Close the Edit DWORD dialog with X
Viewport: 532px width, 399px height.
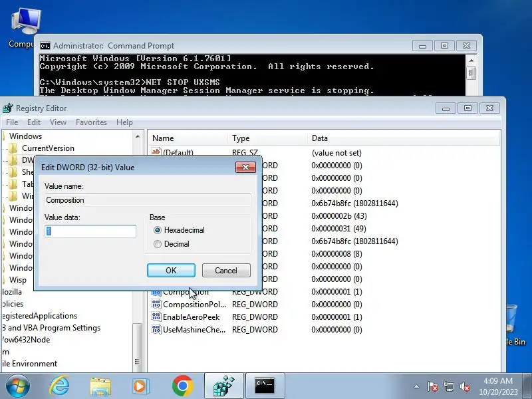click(x=245, y=167)
